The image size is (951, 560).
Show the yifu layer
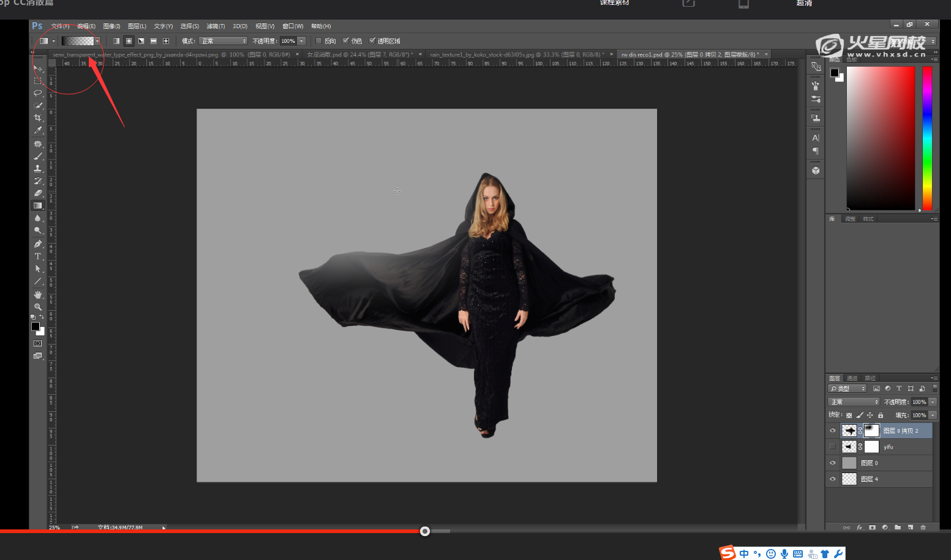pyautogui.click(x=832, y=447)
